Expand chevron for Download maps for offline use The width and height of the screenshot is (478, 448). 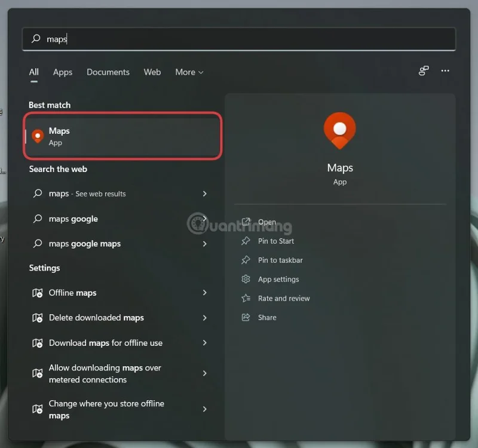(204, 343)
